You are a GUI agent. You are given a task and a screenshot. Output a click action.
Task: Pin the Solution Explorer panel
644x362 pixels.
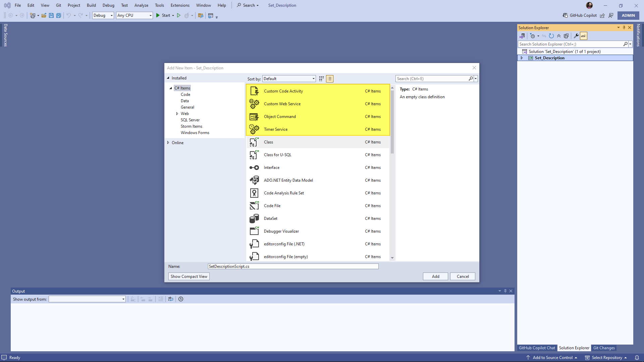pyautogui.click(x=624, y=27)
